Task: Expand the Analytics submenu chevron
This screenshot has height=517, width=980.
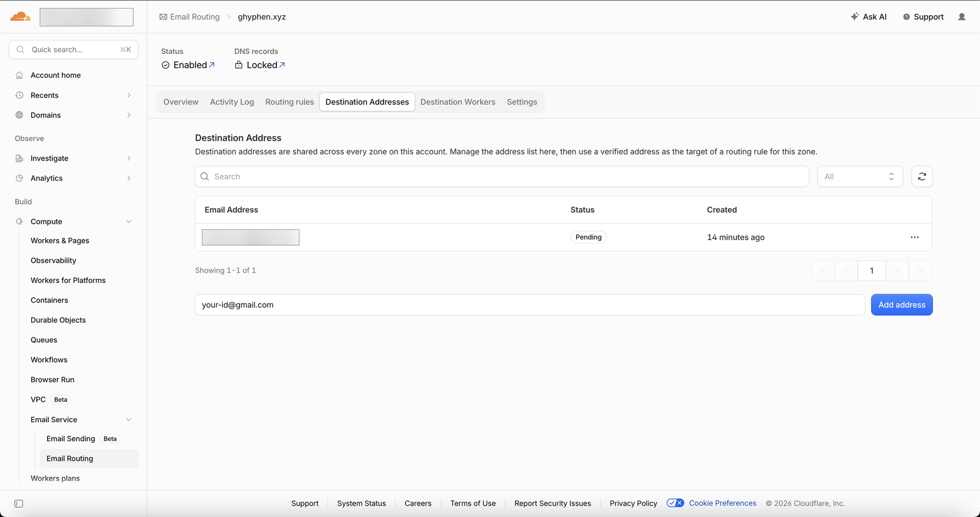Action: coord(129,178)
